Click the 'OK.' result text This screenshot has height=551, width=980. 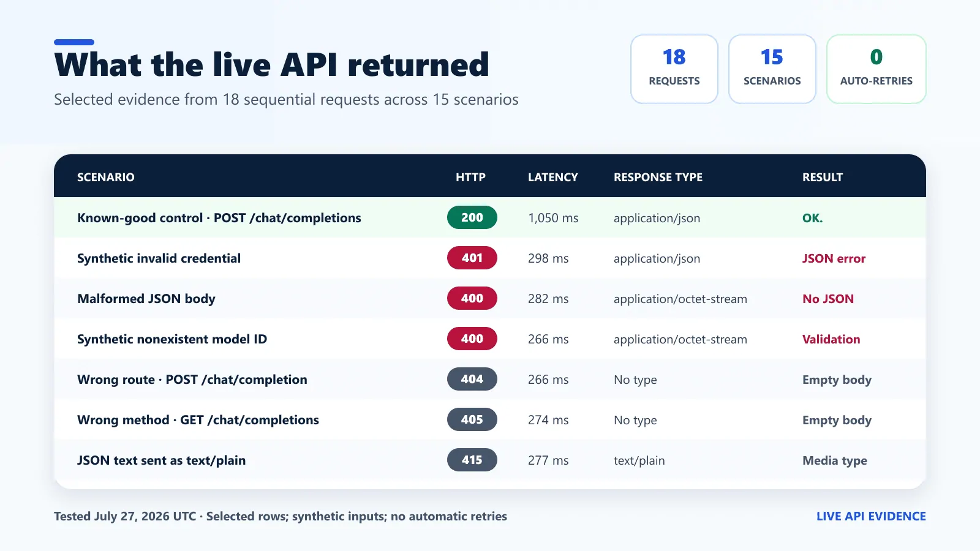click(813, 218)
